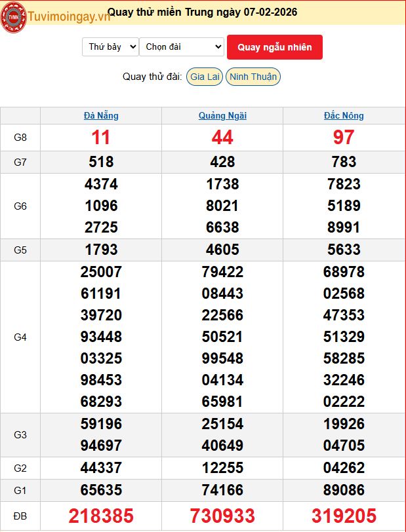This screenshot has height=532, width=406.
Task: Click Quảng Ngãi special prize 730933
Action: coord(222,516)
